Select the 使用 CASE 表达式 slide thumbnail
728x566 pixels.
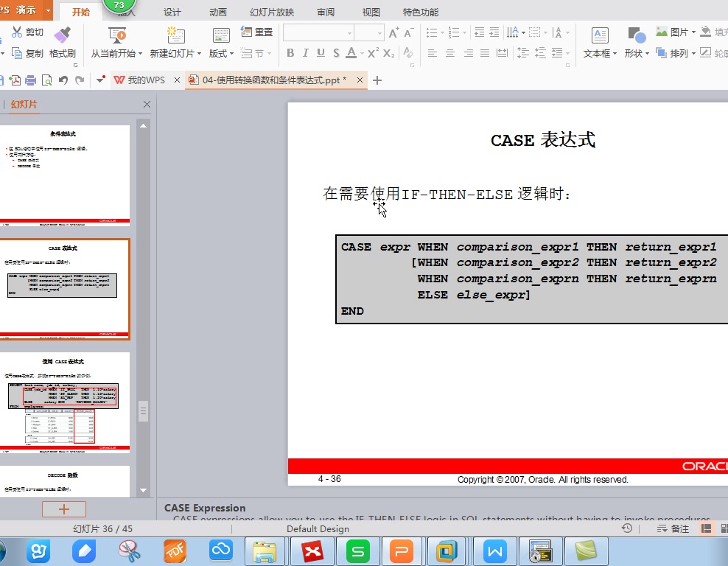(x=66, y=402)
